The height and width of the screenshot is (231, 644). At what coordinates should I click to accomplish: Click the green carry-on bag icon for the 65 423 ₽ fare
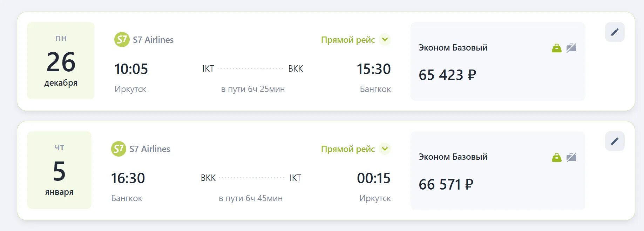(556, 48)
